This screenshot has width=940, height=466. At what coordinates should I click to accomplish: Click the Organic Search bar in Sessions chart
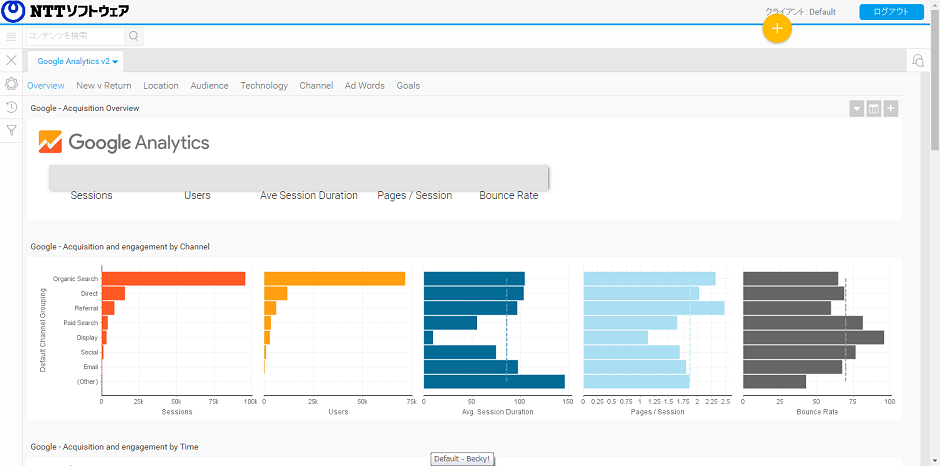(x=173, y=278)
